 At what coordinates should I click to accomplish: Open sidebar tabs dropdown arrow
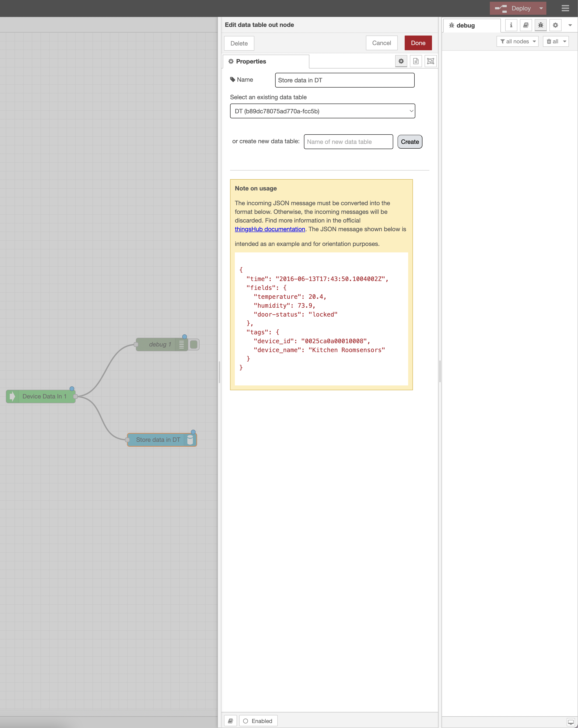click(x=570, y=25)
